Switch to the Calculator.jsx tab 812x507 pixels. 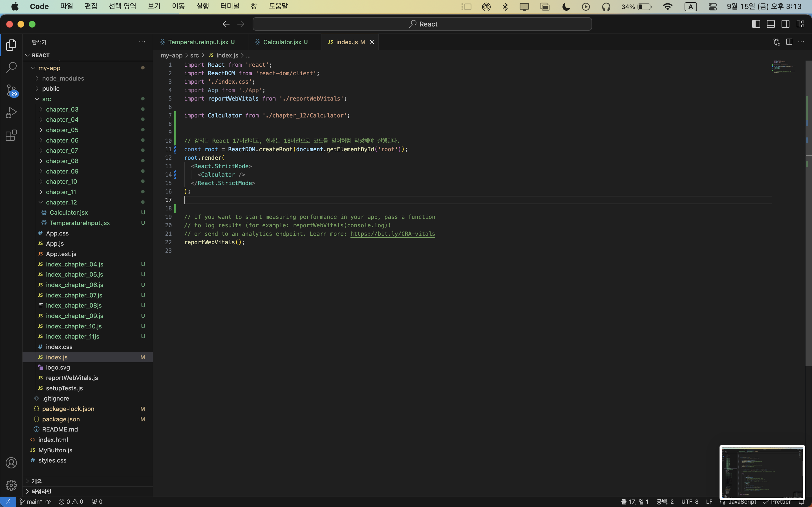tap(282, 42)
